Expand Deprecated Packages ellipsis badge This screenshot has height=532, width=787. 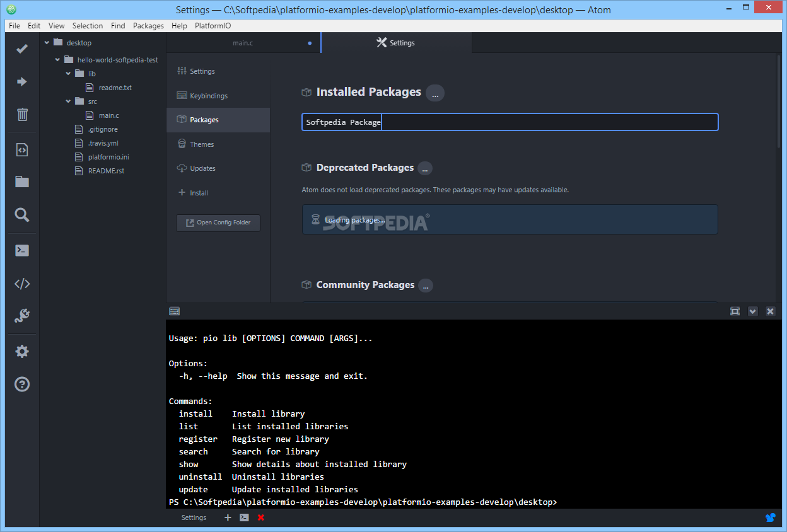tap(425, 168)
